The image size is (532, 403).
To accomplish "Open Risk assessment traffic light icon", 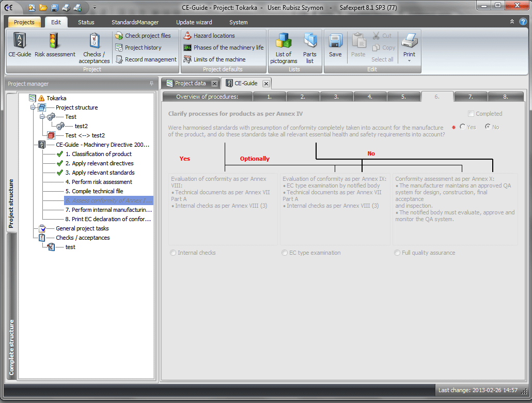I will coord(55,41).
